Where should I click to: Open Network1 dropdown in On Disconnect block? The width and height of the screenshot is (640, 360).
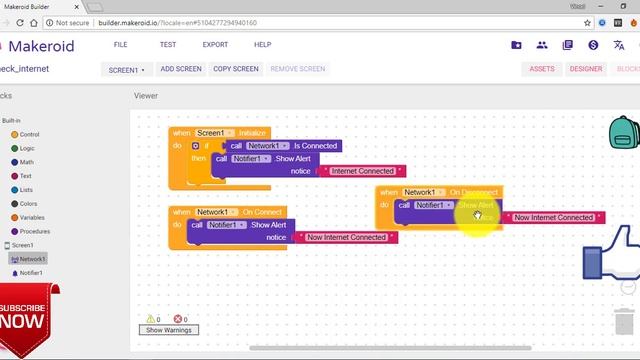424,192
